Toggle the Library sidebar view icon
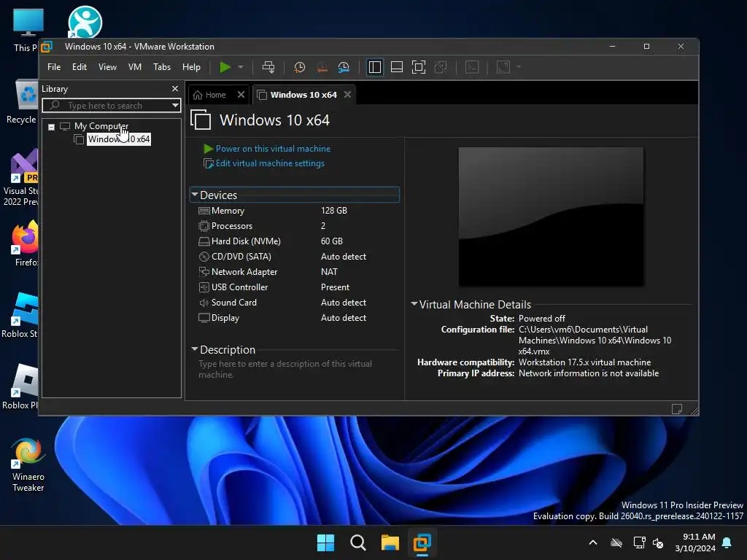This screenshot has height=560, width=747. pyautogui.click(x=375, y=67)
